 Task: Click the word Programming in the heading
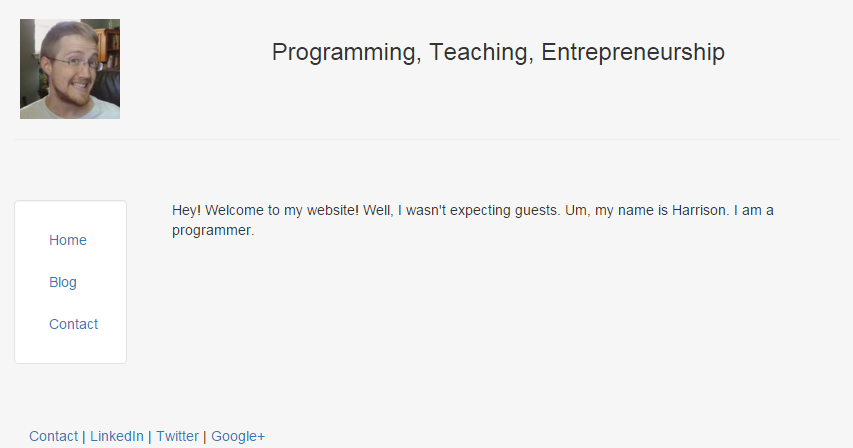click(343, 52)
